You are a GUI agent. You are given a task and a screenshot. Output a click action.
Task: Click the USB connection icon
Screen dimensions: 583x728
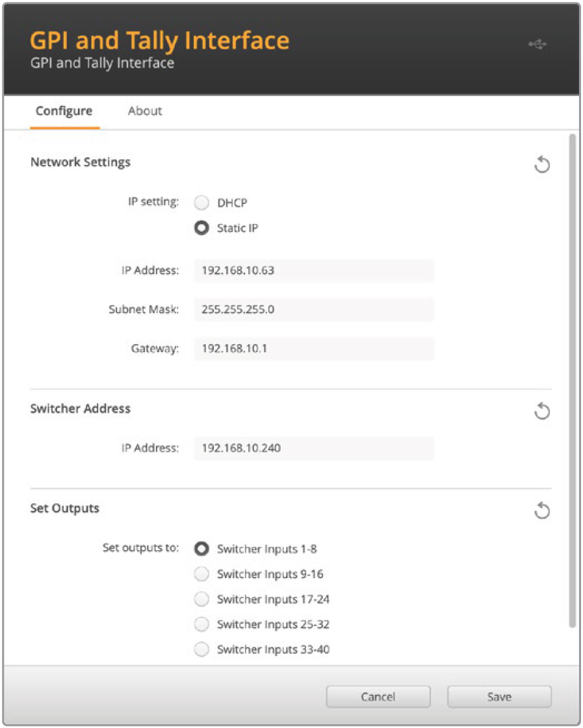click(x=538, y=44)
